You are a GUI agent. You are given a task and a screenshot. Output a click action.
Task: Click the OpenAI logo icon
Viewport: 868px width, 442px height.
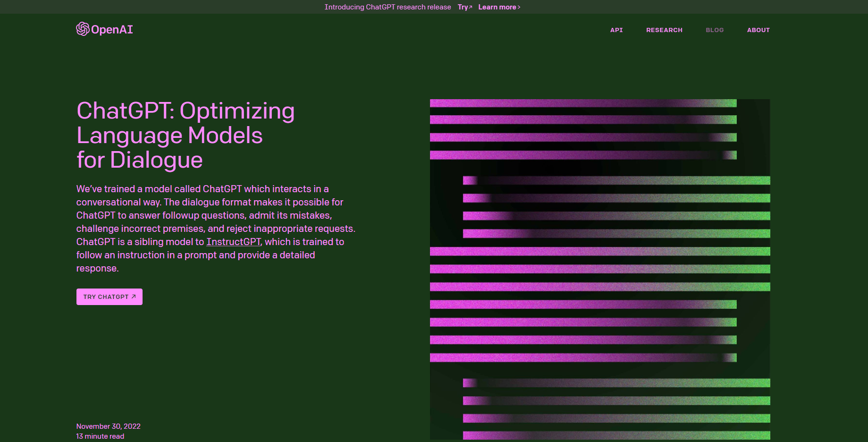point(83,29)
